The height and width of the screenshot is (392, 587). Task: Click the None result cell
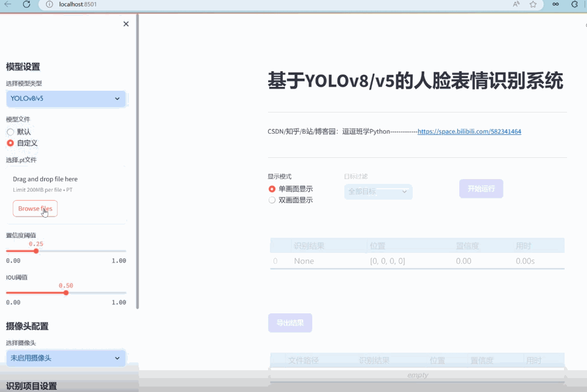[x=329, y=261]
